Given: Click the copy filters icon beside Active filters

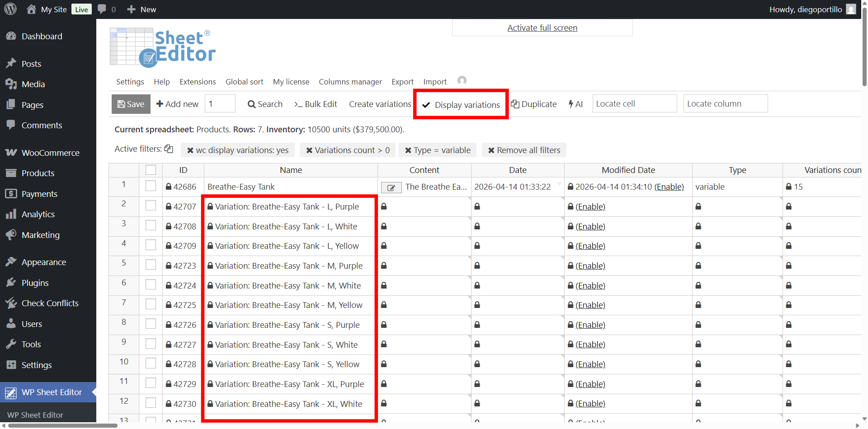Looking at the screenshot, I should (169, 149).
